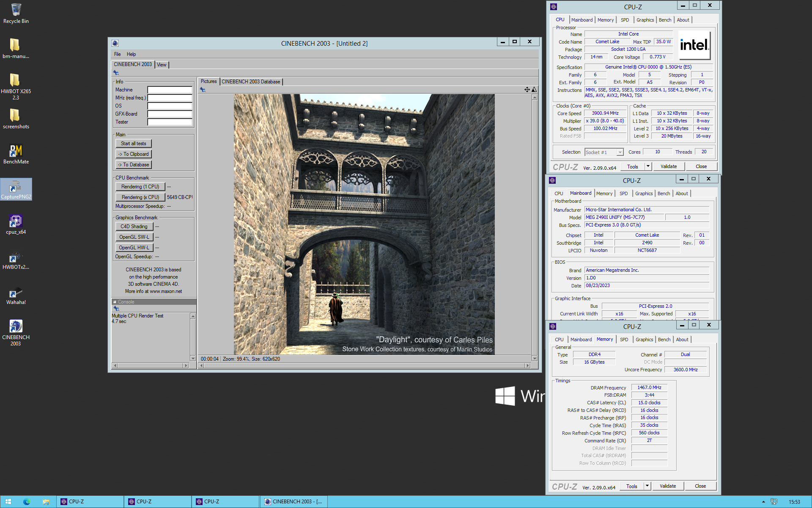This screenshot has height=508, width=812.
Task: Open Tools dropdown arrow in top CPU-Z window
Action: tap(648, 166)
